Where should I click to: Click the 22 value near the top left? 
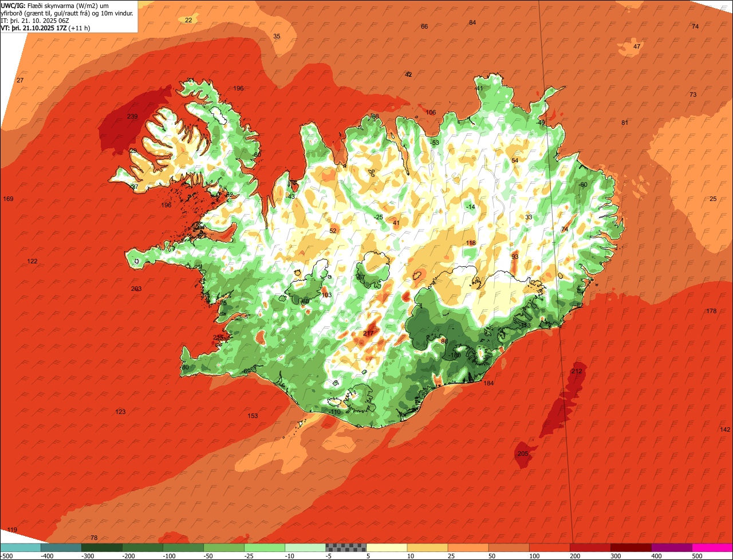tap(189, 20)
